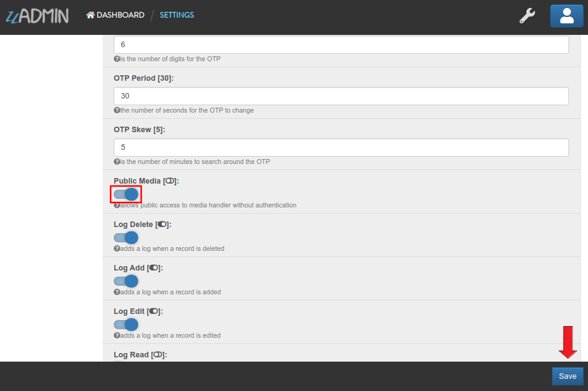The image size is (588, 391).
Task: Toggle the Log Delete switch
Action: pyautogui.click(x=126, y=237)
